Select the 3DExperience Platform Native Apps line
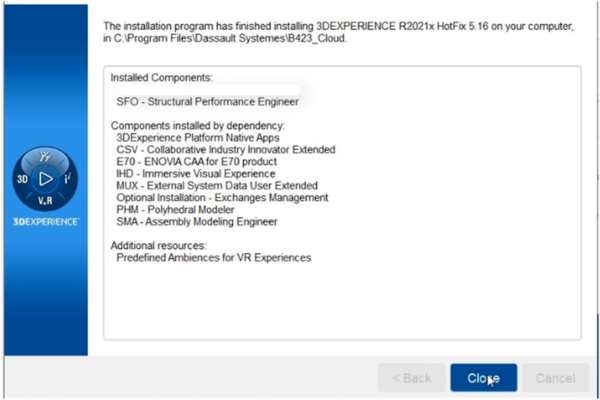The height and width of the screenshot is (400, 600). (x=198, y=137)
